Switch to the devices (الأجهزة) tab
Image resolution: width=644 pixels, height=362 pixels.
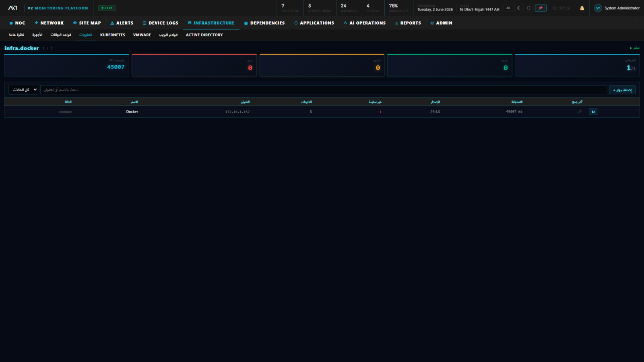coord(37,35)
